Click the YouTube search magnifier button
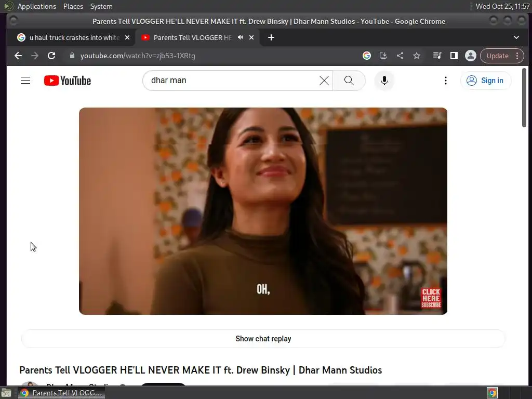532x399 pixels. coord(349,81)
